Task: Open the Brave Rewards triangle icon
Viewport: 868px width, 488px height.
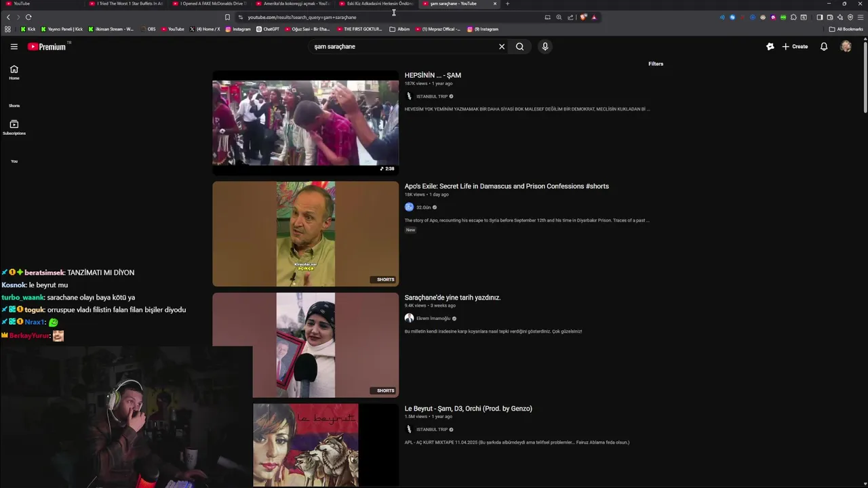Action: pos(594,17)
